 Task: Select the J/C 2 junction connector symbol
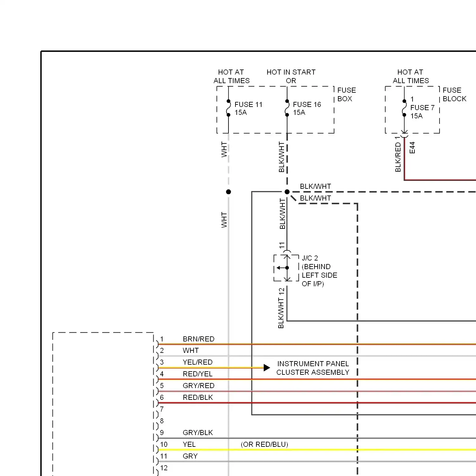[287, 268]
